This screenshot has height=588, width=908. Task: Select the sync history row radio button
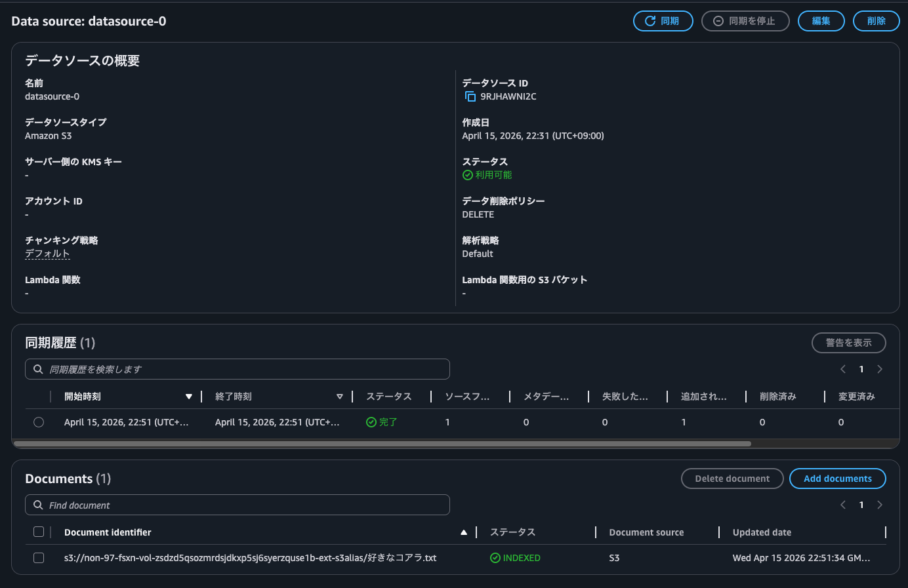(x=39, y=422)
